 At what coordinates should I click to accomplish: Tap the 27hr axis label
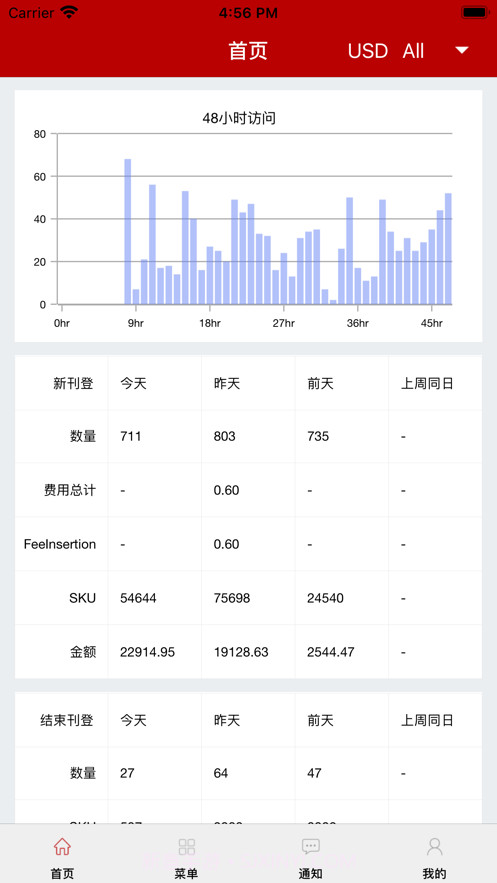[x=284, y=323]
